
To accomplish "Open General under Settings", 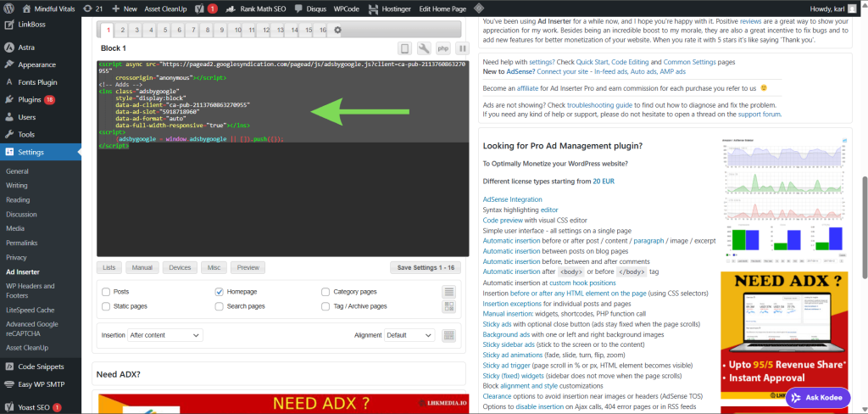I will [x=17, y=171].
